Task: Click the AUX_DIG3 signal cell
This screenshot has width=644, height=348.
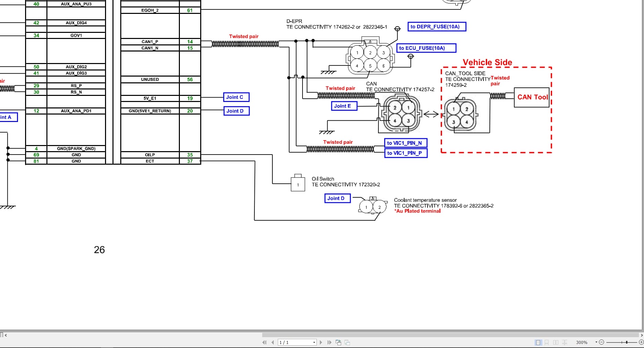Action: pos(76,73)
